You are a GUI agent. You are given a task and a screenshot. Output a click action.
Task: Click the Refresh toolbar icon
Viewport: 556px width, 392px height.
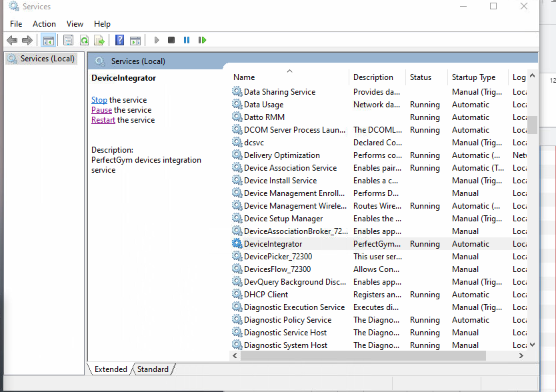(84, 40)
